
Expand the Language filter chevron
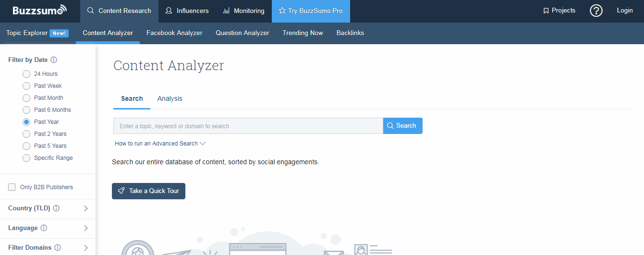tap(86, 228)
